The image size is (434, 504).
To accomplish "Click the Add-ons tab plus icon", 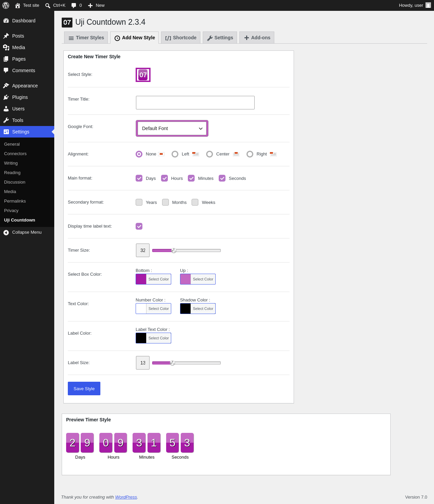I will click(246, 38).
